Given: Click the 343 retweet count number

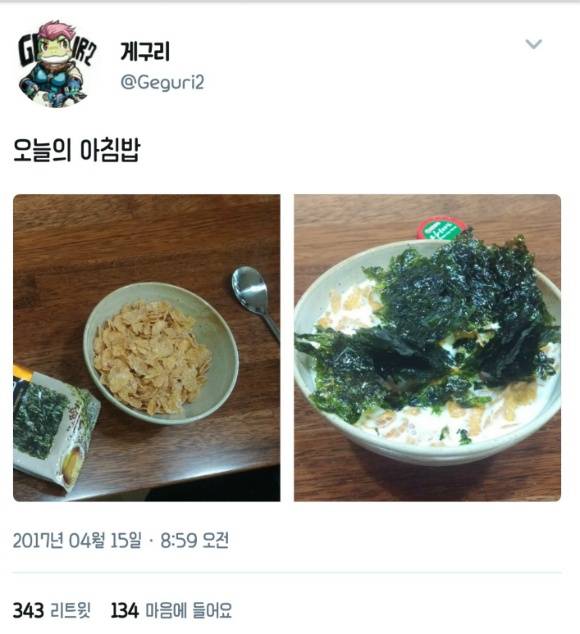Looking at the screenshot, I should point(28,610).
